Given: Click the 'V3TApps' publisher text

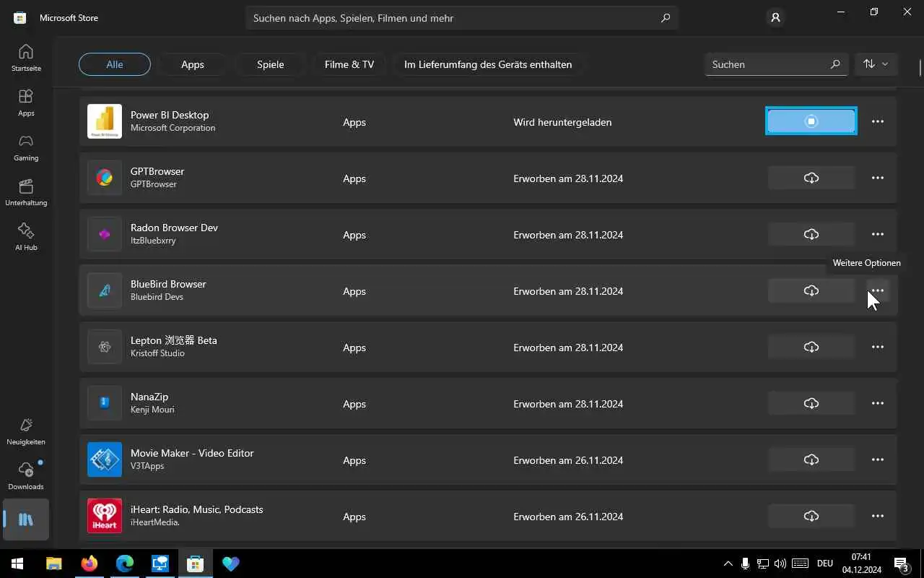Looking at the screenshot, I should click(x=147, y=466).
